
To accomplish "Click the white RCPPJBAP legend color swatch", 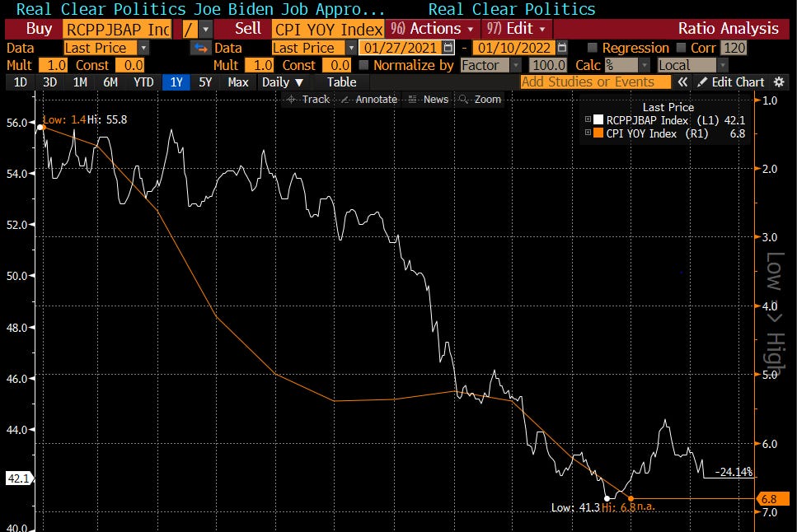I will pos(598,120).
